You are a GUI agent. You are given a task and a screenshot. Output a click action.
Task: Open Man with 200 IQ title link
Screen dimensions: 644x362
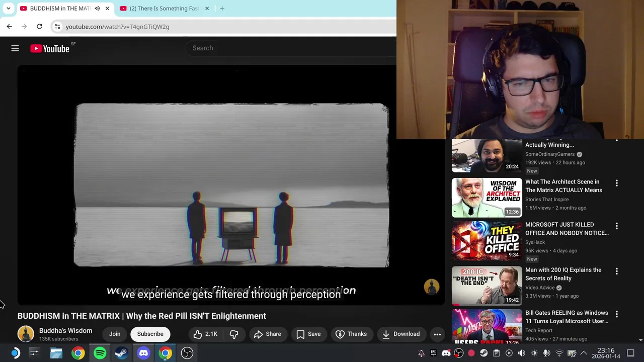563,274
